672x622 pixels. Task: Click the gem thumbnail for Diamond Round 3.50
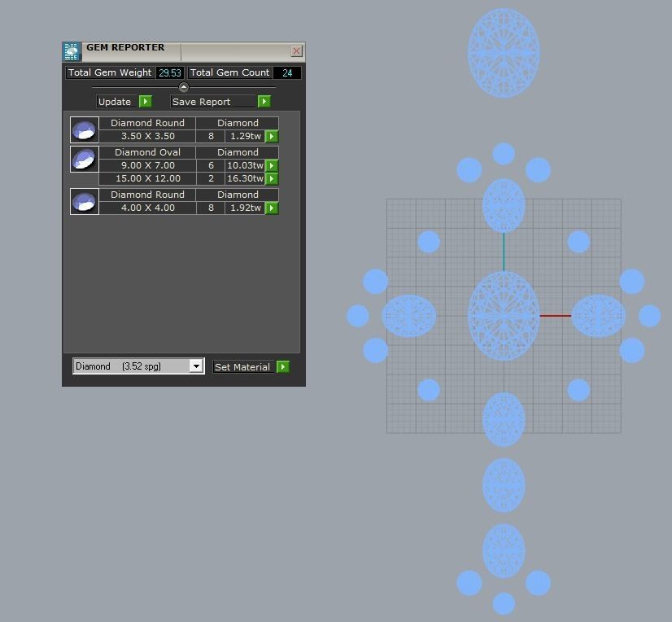click(x=85, y=129)
